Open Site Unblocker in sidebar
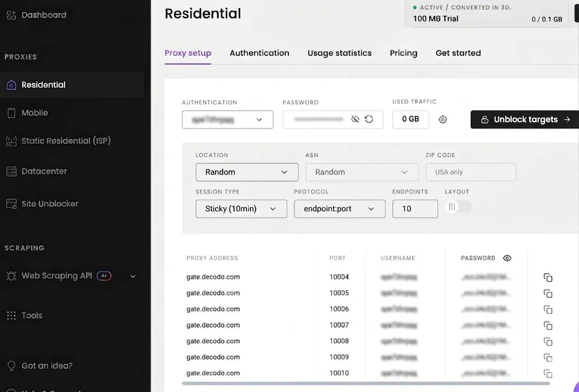This screenshot has width=579, height=392. (49, 204)
